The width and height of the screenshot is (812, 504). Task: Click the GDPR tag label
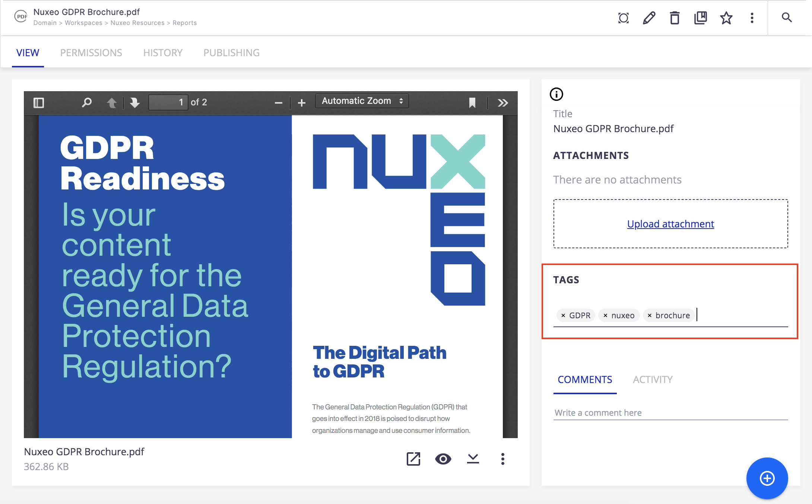tap(580, 315)
